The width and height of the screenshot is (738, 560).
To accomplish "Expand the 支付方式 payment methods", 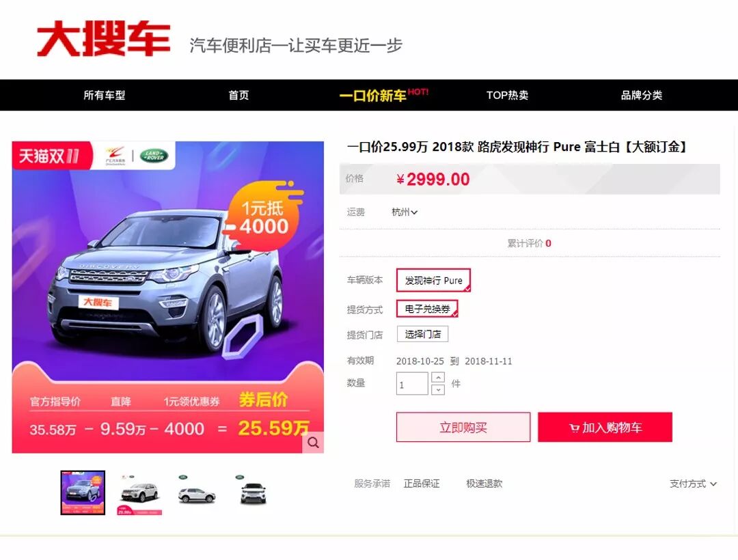I will click(693, 484).
